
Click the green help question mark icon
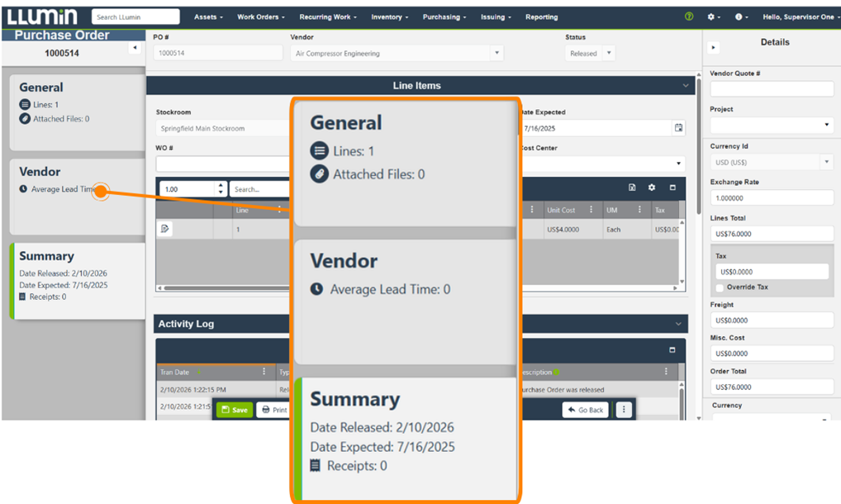[689, 17]
